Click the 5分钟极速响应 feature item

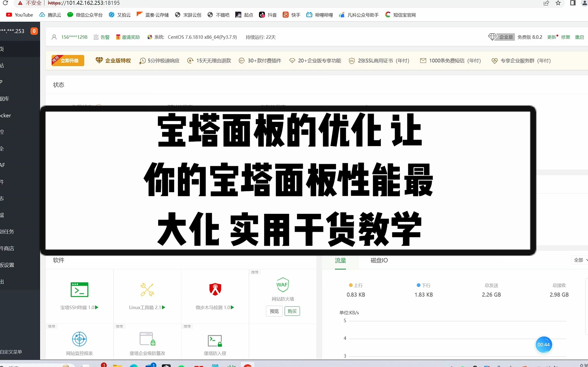(159, 61)
